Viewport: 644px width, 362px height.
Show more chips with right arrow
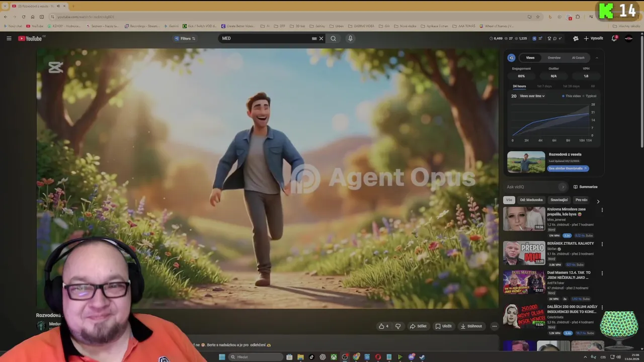pos(598,201)
